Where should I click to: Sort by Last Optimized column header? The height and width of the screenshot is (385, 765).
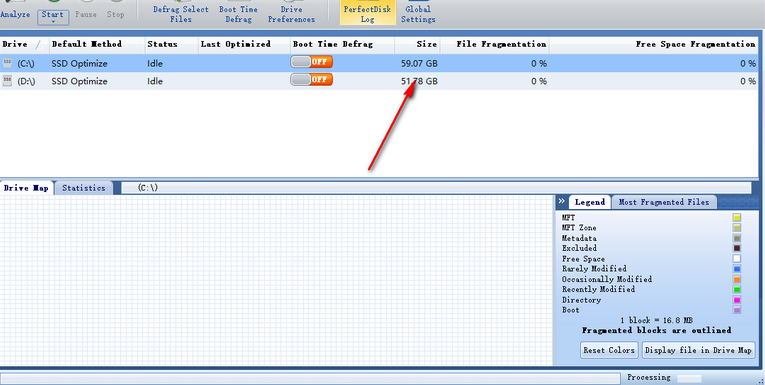click(x=244, y=44)
